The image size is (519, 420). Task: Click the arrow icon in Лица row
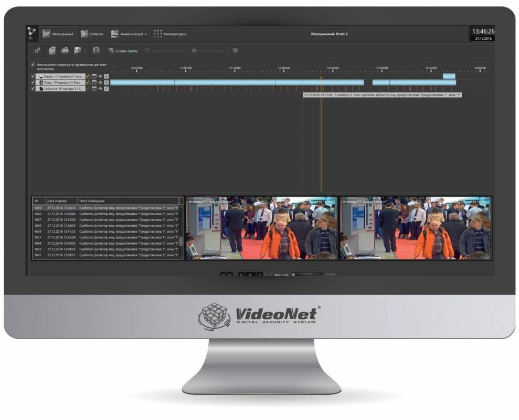click(100, 82)
